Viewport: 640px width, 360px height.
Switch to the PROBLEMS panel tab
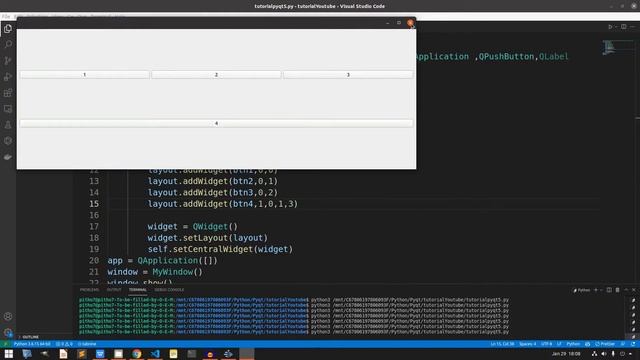(x=89, y=290)
